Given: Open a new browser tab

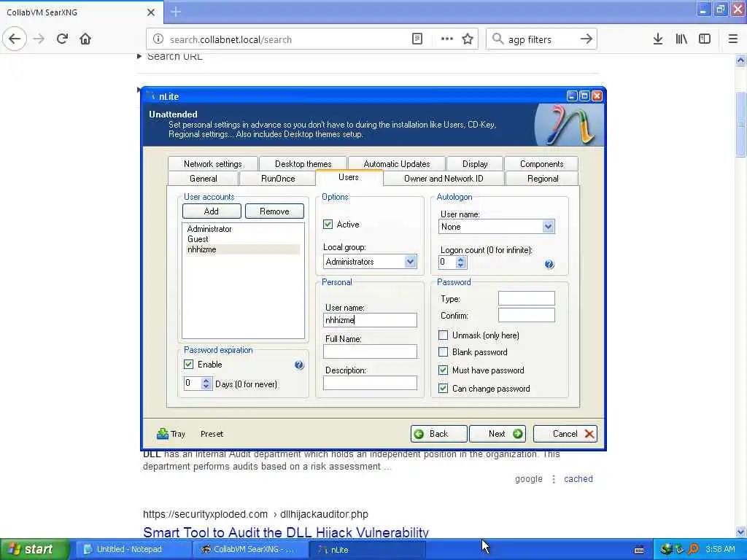Looking at the screenshot, I should tap(176, 12).
